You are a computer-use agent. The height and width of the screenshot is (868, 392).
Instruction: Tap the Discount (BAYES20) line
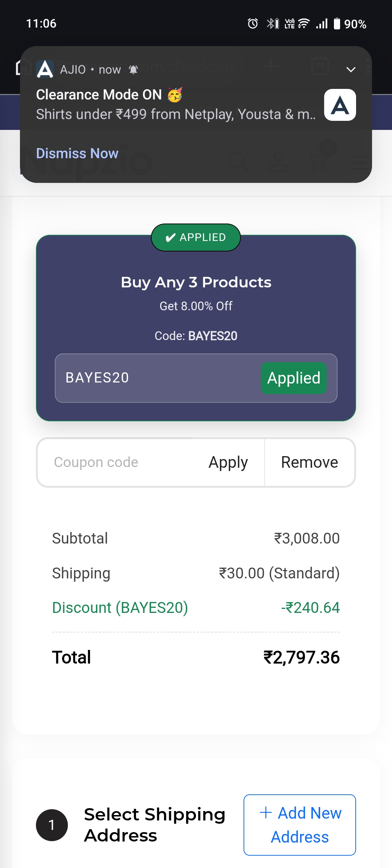coord(120,607)
